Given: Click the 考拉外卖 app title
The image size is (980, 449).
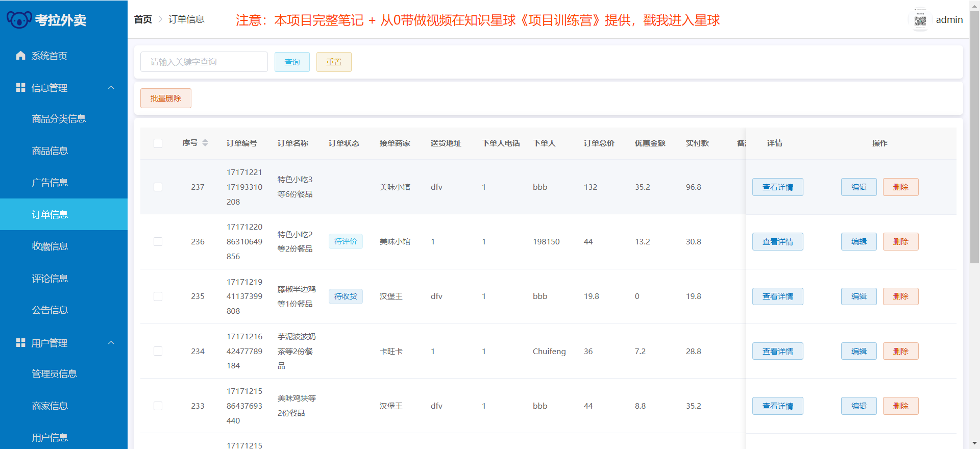Looking at the screenshot, I should [x=61, y=20].
